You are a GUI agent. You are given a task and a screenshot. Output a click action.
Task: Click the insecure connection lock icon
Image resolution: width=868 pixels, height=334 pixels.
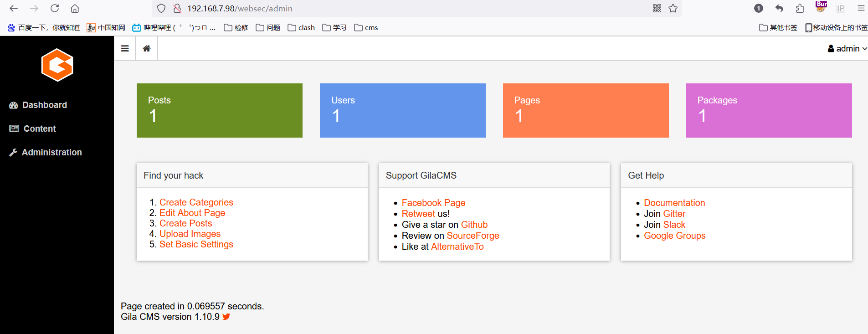coord(177,8)
